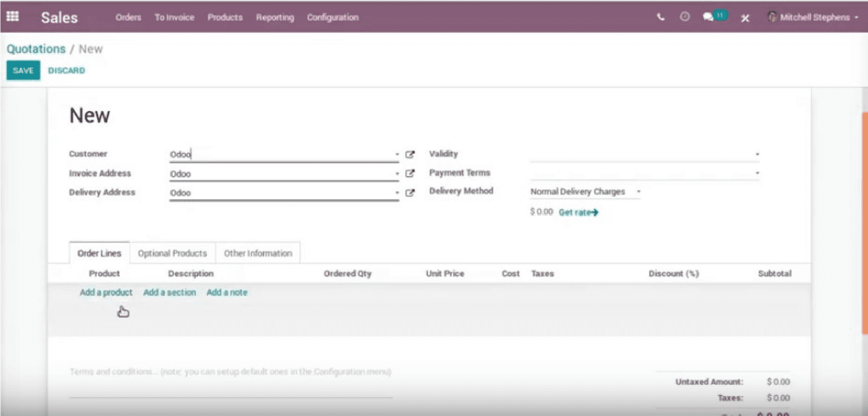Viewport: 868px width, 416px height.
Task: Open external link for Customer field
Action: 410,154
